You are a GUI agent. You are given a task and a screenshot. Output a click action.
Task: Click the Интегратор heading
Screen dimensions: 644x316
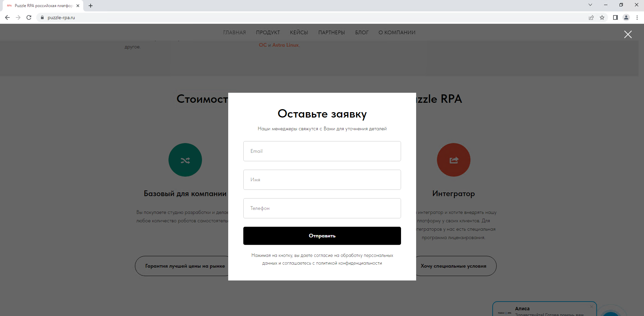[x=453, y=194]
